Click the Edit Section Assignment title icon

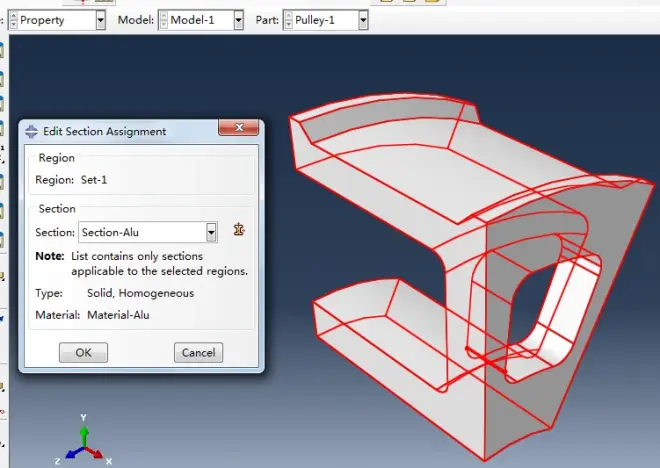pos(31,131)
